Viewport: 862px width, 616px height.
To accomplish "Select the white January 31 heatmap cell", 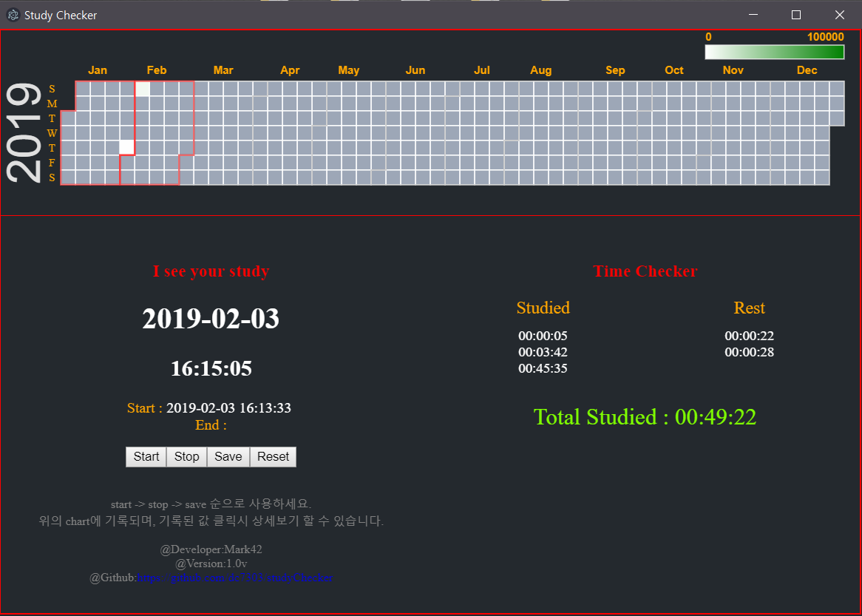I will (x=127, y=147).
